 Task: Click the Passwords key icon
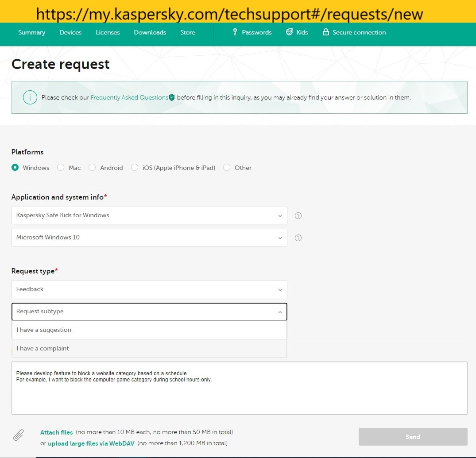[235, 32]
